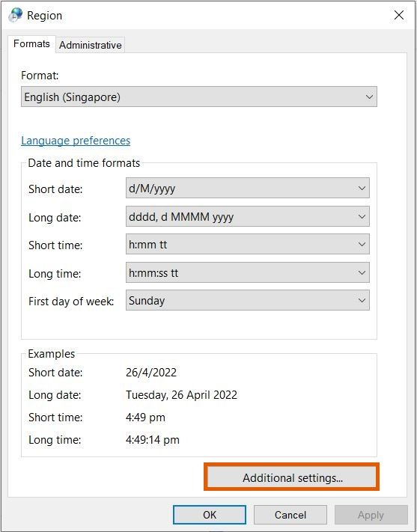Viewport: 417px width, 532px height.
Task: Open First day of week Sunday dropdown
Action: click(248, 300)
